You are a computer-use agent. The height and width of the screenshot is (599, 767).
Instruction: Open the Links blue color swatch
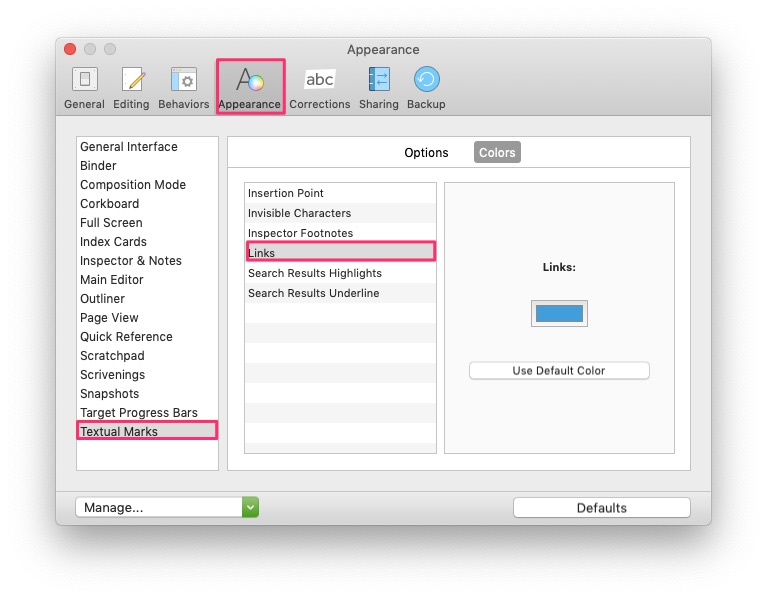[559, 313]
